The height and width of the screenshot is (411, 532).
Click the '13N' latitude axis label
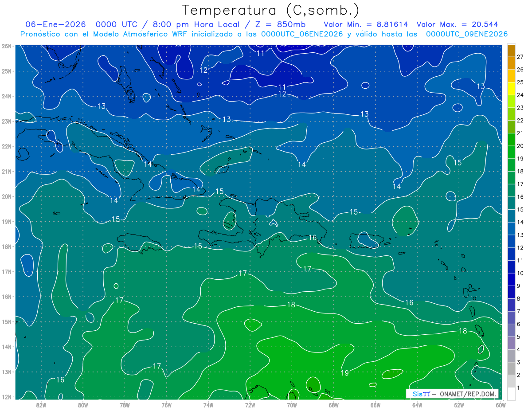point(6,372)
